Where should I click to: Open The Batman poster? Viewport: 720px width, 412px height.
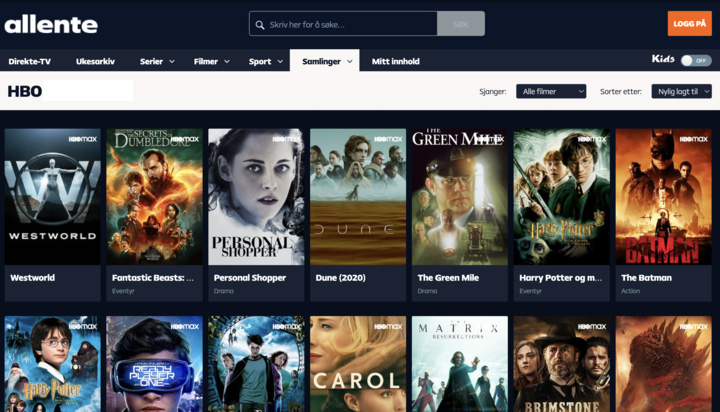664,197
